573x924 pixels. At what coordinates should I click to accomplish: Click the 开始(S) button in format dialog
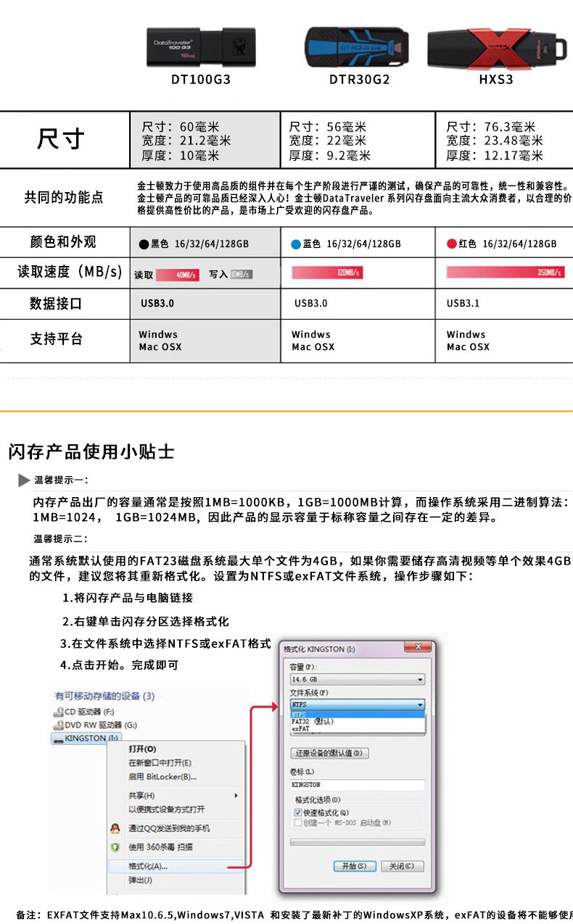tap(355, 866)
